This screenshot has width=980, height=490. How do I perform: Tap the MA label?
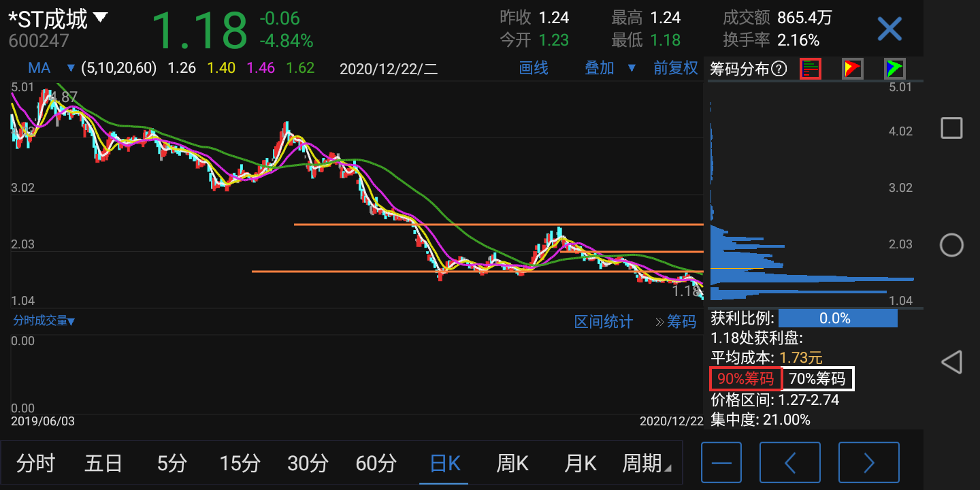coord(39,68)
